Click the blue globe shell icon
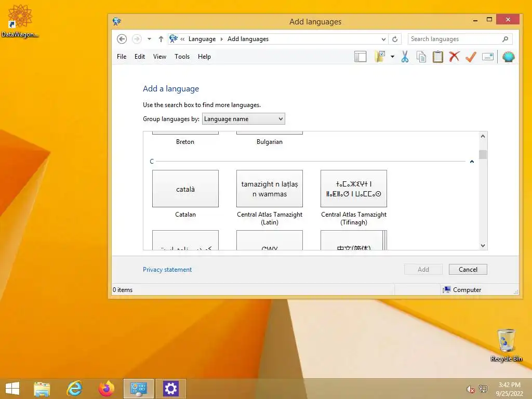 coord(508,57)
